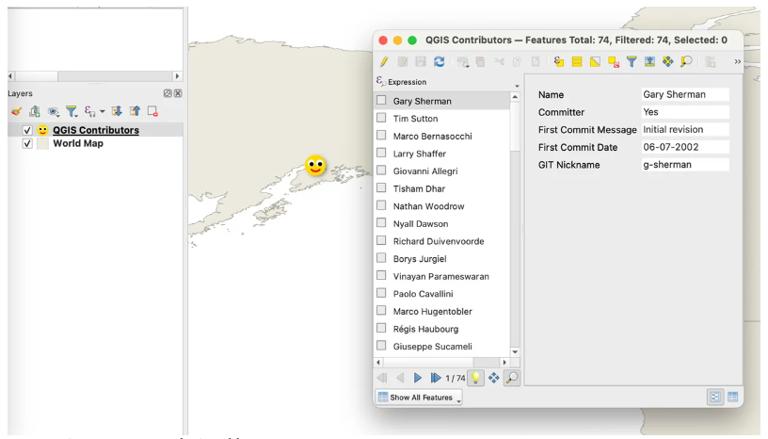Image resolution: width=768 pixels, height=439 pixels.
Task: Close the Layers panel
Action: pos(178,93)
